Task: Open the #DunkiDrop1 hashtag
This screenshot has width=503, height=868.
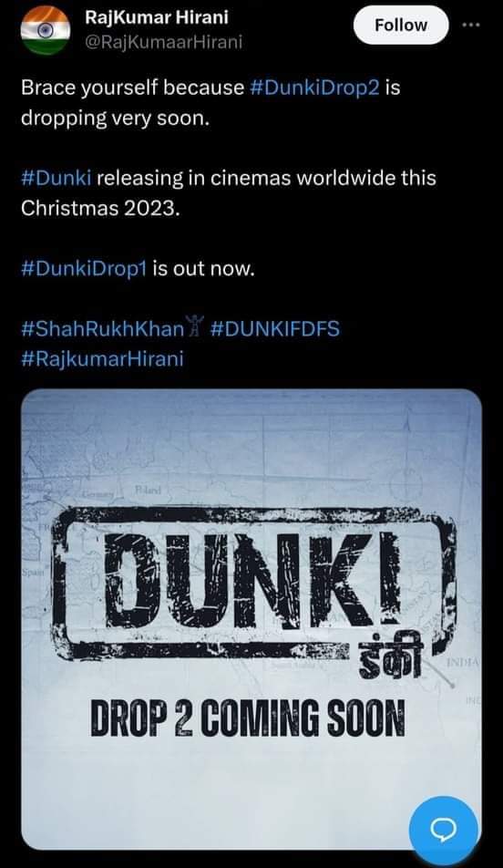Action: click(84, 268)
